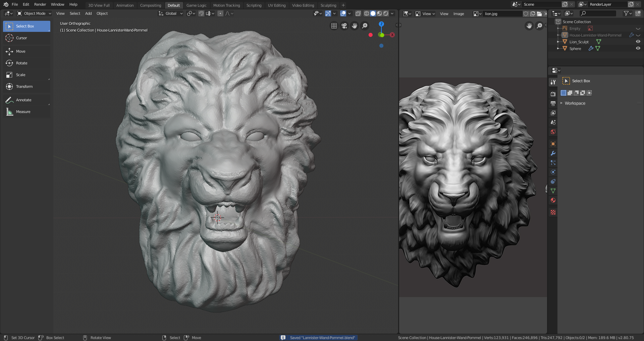Open the World properties tab
644x341 pixels.
coord(553,132)
